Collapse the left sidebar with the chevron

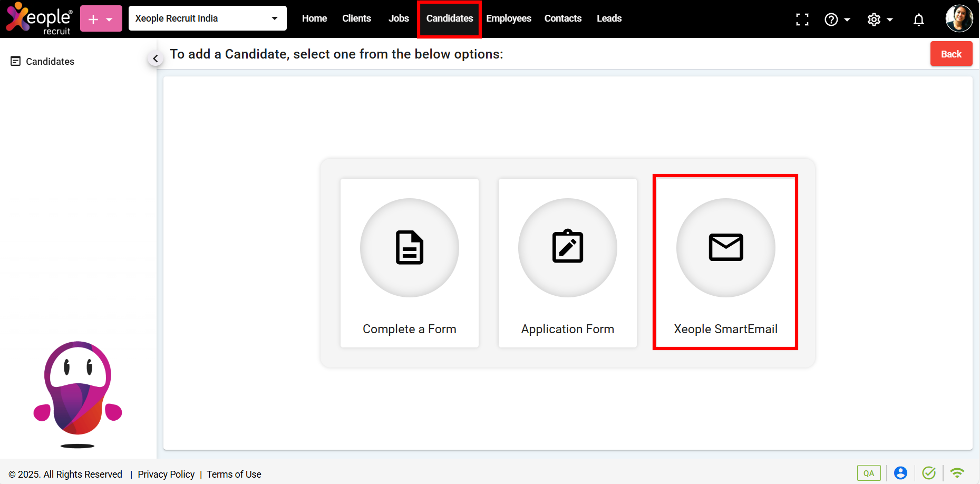point(155,59)
